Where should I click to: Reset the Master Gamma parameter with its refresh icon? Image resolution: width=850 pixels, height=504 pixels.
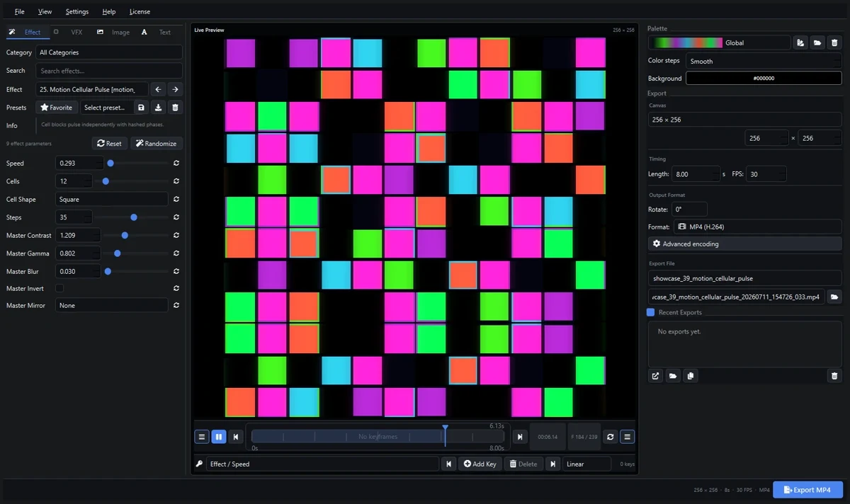tap(176, 253)
